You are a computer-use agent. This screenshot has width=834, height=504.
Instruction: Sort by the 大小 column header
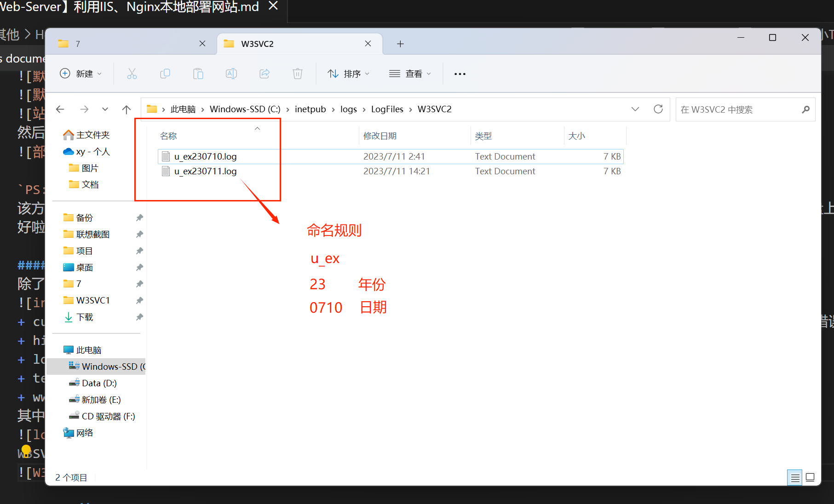[576, 136]
